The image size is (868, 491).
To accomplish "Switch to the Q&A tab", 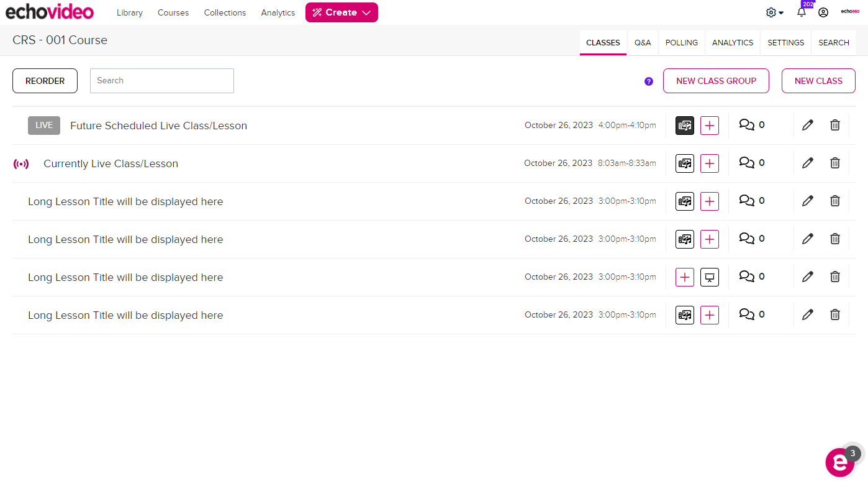I will pos(643,43).
